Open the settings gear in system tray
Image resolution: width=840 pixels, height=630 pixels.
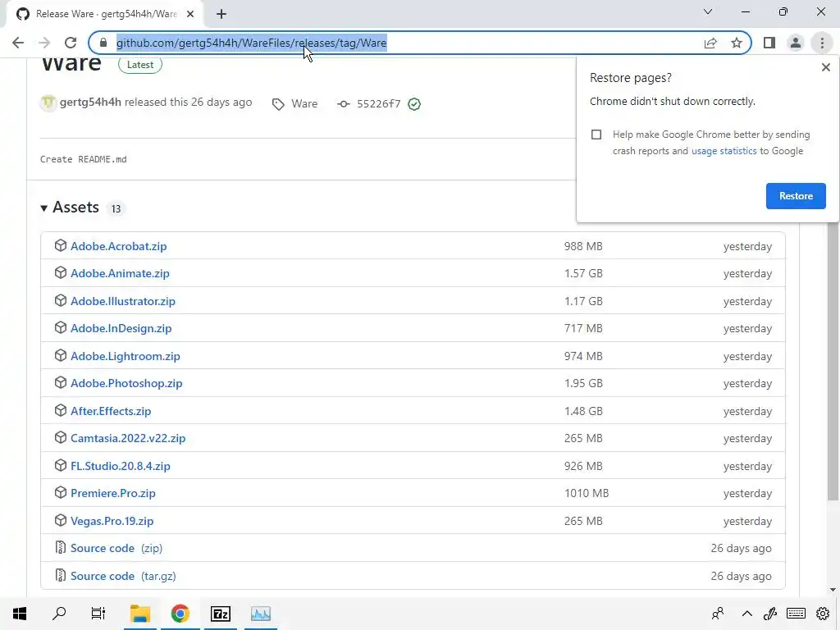click(823, 614)
